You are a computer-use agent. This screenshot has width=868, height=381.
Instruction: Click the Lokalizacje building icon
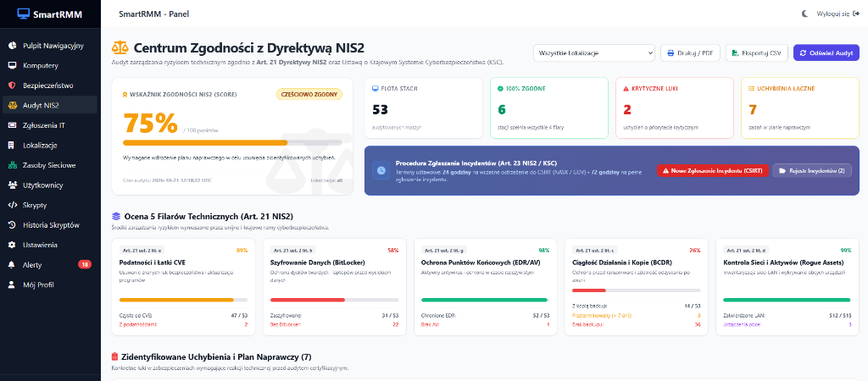coord(12,146)
